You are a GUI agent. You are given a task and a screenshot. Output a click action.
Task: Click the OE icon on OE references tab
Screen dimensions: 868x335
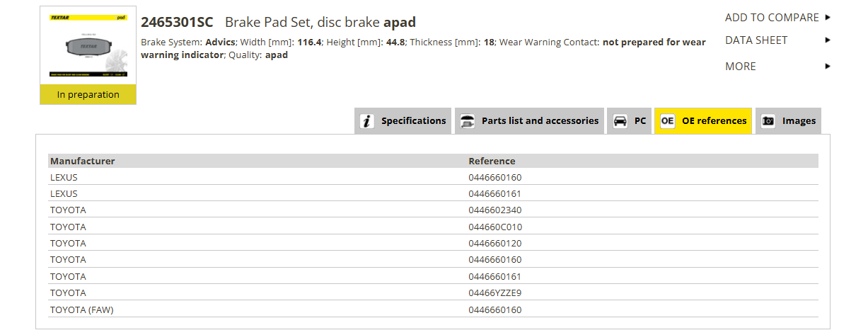click(x=667, y=121)
